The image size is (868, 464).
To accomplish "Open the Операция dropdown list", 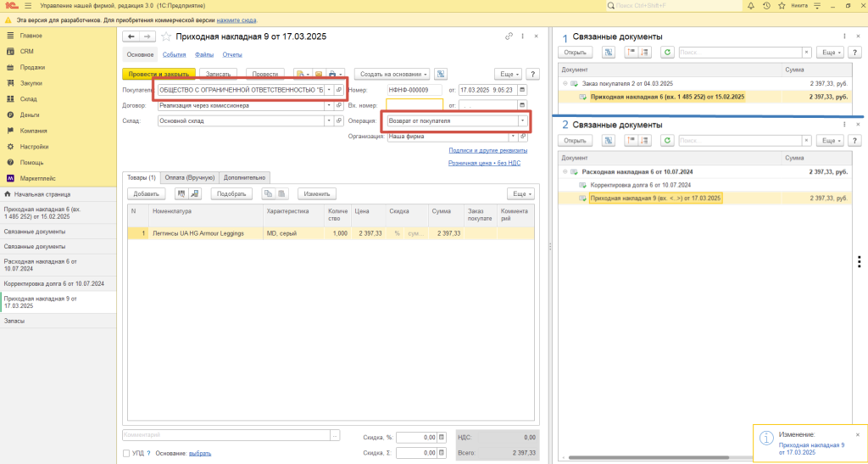I will pyautogui.click(x=522, y=120).
